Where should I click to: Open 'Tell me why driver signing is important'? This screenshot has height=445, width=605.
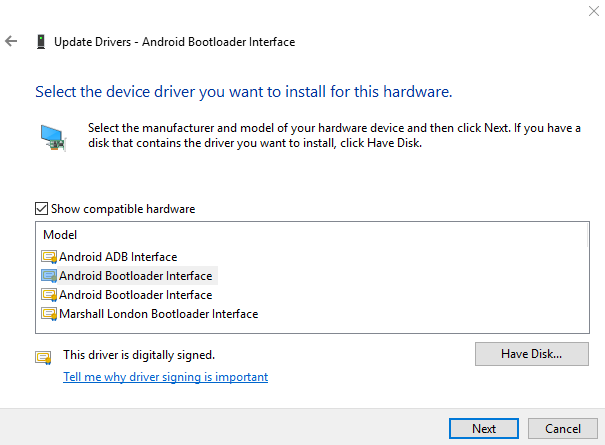click(x=165, y=377)
